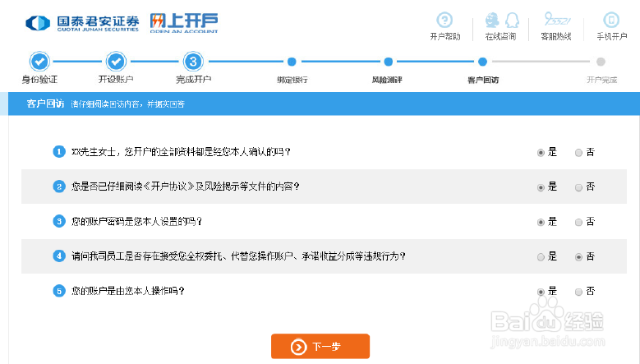The width and height of the screenshot is (640, 364).
Task: Open the 开户帮助 help icon
Action: pyautogui.click(x=444, y=20)
